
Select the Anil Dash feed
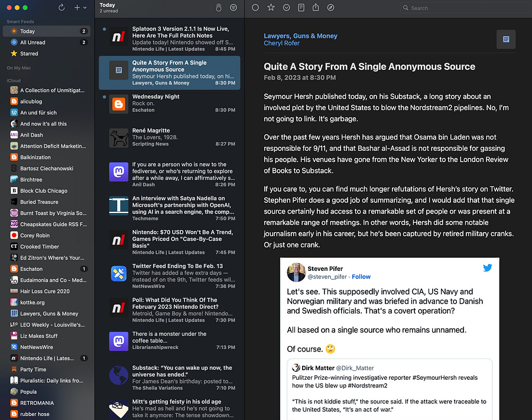pos(47,135)
